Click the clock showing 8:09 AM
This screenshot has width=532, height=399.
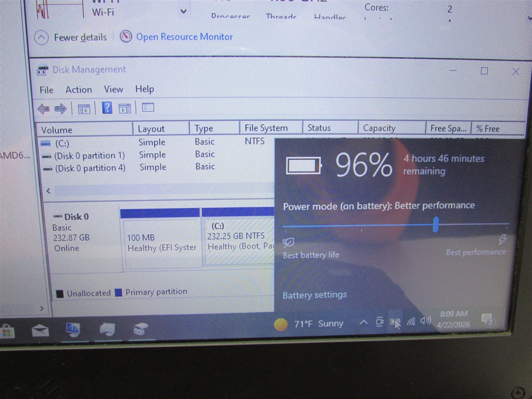pos(454,314)
